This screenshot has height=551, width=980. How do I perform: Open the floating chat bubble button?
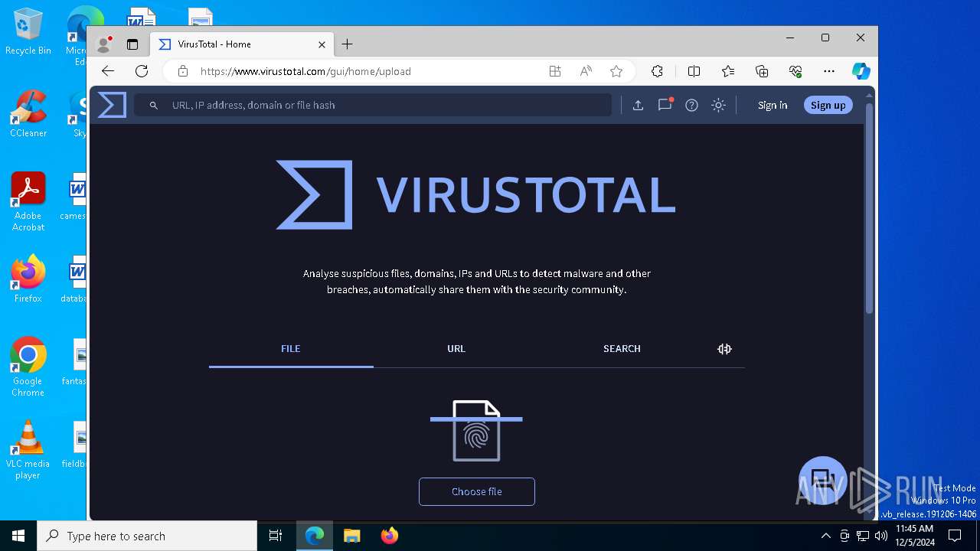click(822, 480)
